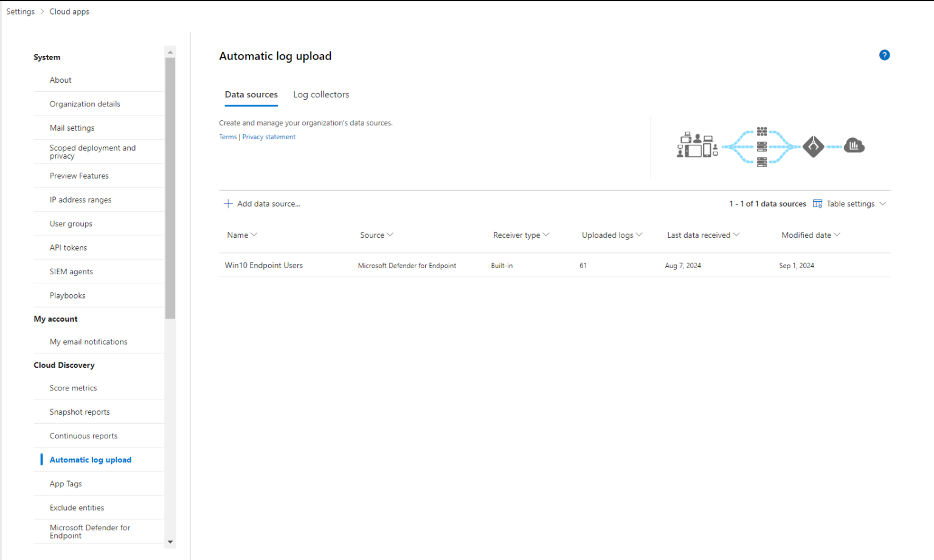Expand the Table settings chevron
The width and height of the screenshot is (934, 560).
pos(884,203)
